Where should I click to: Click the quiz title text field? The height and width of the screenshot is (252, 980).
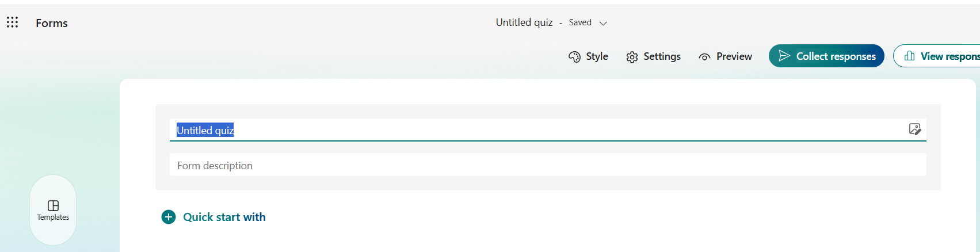pyautogui.click(x=518, y=130)
